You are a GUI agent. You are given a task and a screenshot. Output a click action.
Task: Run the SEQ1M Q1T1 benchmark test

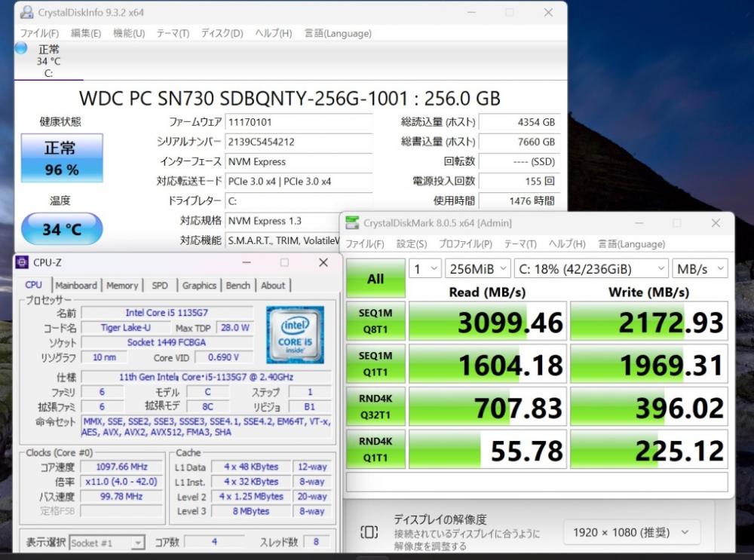(x=375, y=363)
